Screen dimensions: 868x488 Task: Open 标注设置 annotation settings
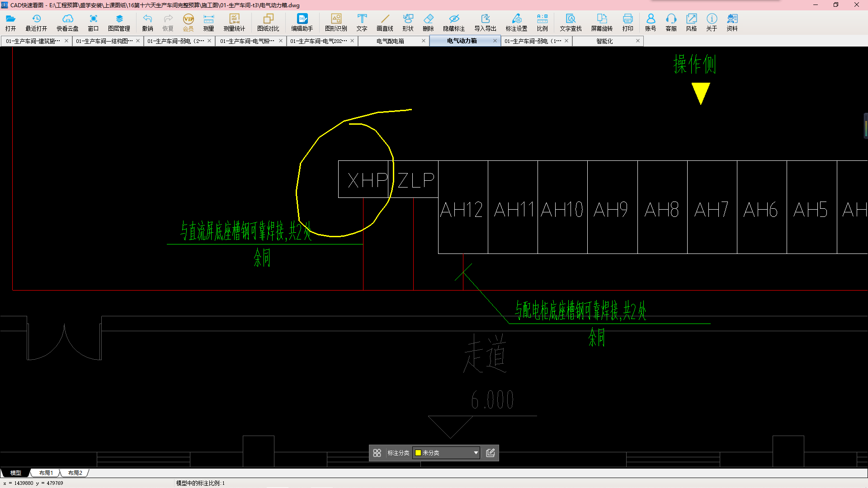(516, 22)
